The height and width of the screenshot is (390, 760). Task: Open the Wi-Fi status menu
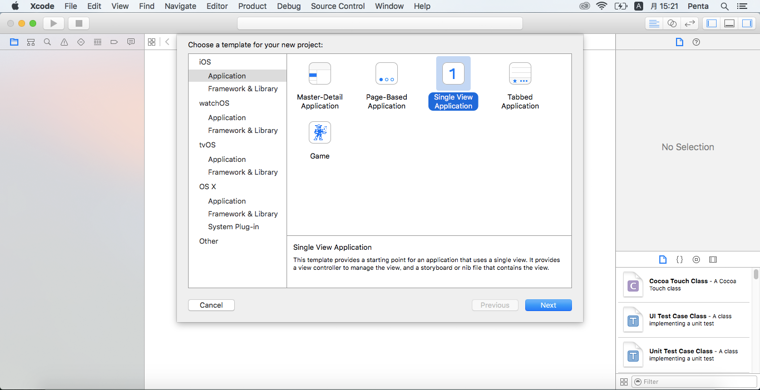[602, 6]
